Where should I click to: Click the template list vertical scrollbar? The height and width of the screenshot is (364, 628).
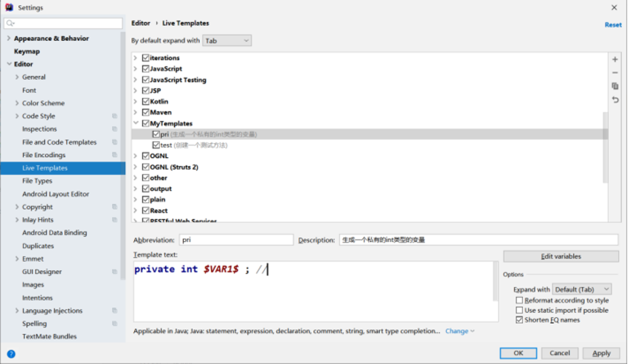tap(605, 148)
